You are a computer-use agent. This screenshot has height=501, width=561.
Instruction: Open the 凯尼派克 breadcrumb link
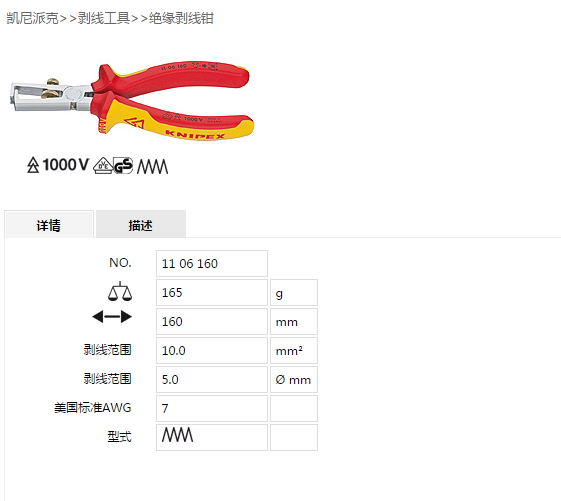click(33, 18)
